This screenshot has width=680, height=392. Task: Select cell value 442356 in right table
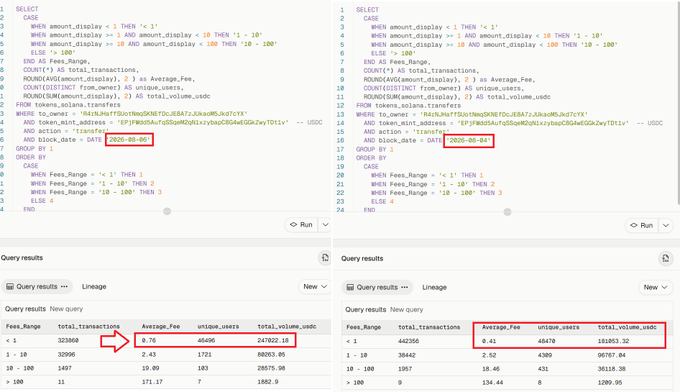click(x=409, y=341)
